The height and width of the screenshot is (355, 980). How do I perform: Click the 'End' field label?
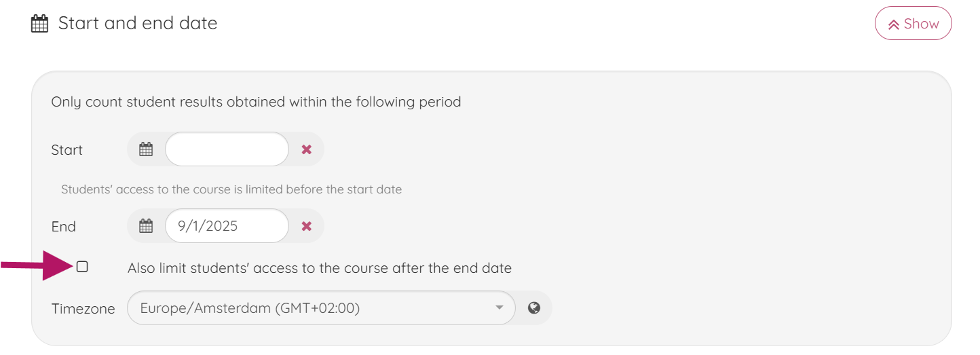click(64, 227)
